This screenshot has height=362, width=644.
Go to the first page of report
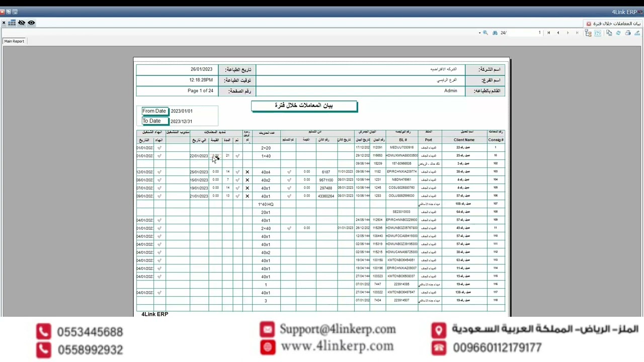tap(548, 33)
